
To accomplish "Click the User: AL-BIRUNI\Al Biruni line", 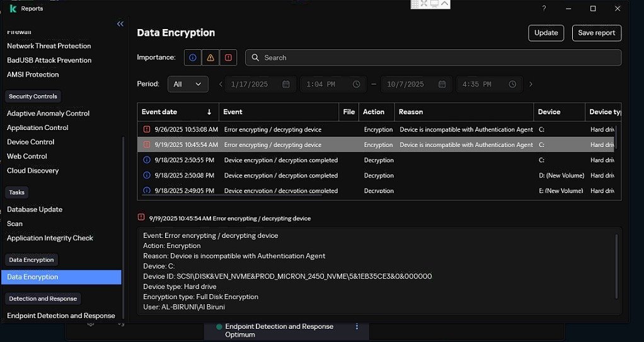I will [x=184, y=307].
